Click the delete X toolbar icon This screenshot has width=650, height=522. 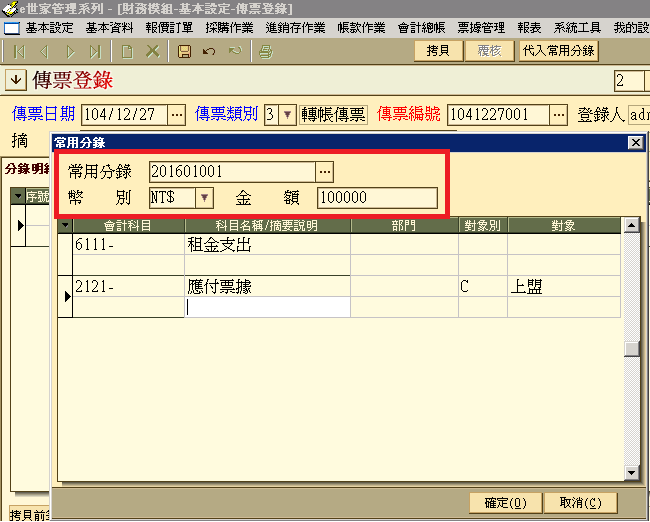click(153, 51)
